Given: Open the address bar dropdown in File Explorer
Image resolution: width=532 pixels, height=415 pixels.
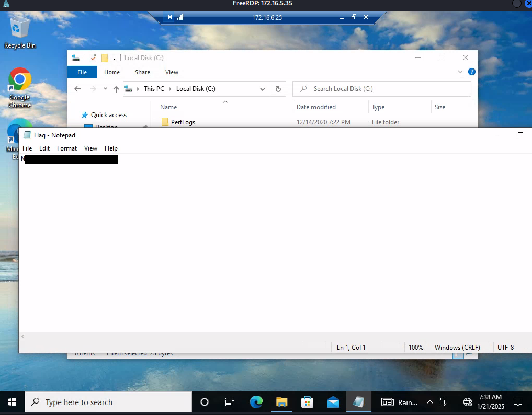Looking at the screenshot, I should tap(263, 89).
